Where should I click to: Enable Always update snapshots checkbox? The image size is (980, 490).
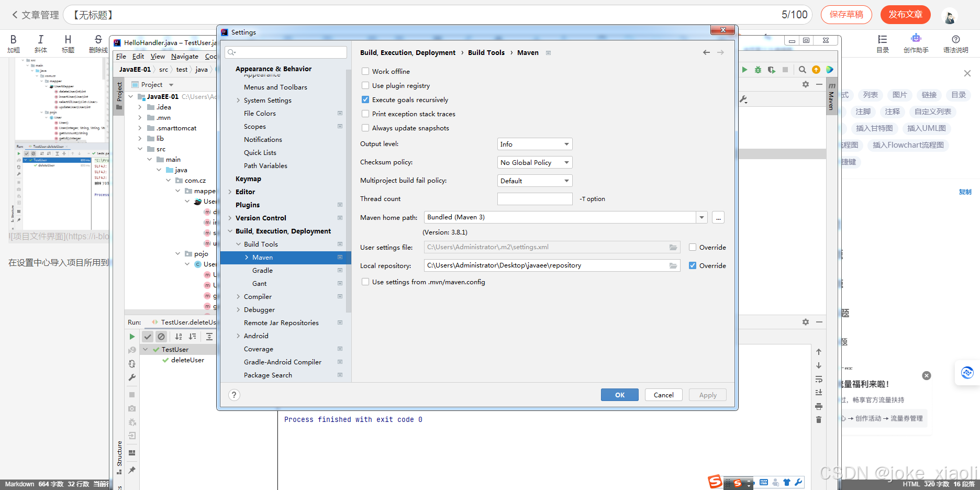pyautogui.click(x=365, y=128)
